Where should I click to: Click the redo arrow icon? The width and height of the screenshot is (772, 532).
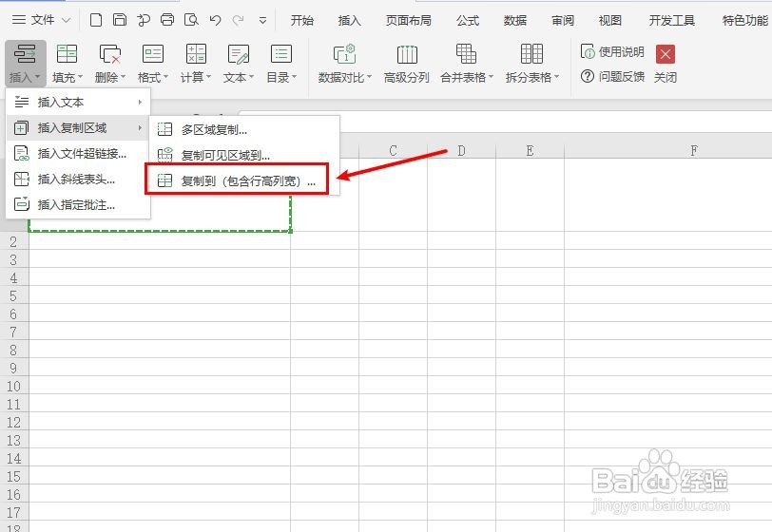coord(239,20)
